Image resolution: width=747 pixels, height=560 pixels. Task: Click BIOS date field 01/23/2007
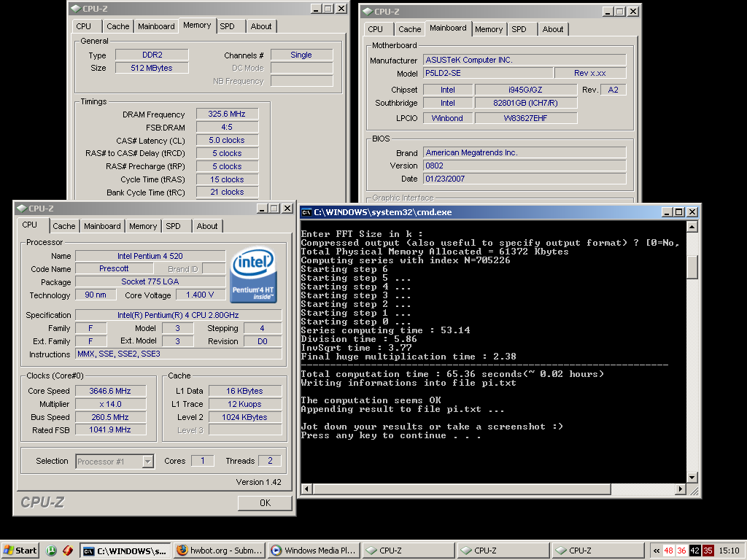point(525,179)
